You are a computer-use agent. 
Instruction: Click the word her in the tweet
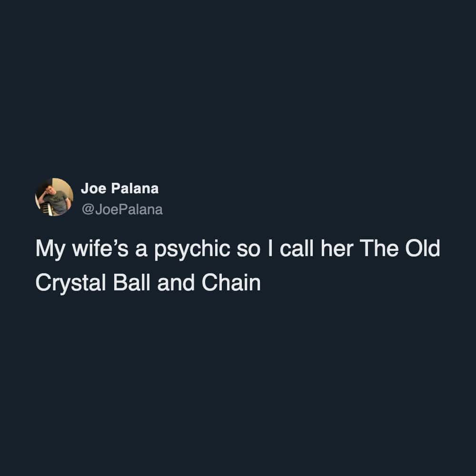point(337,248)
